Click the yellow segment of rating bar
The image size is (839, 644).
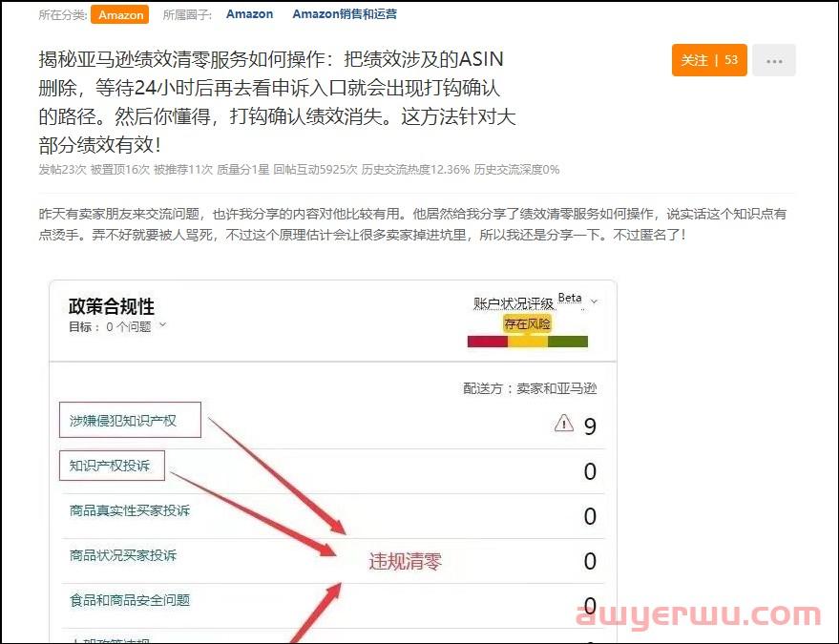528,342
